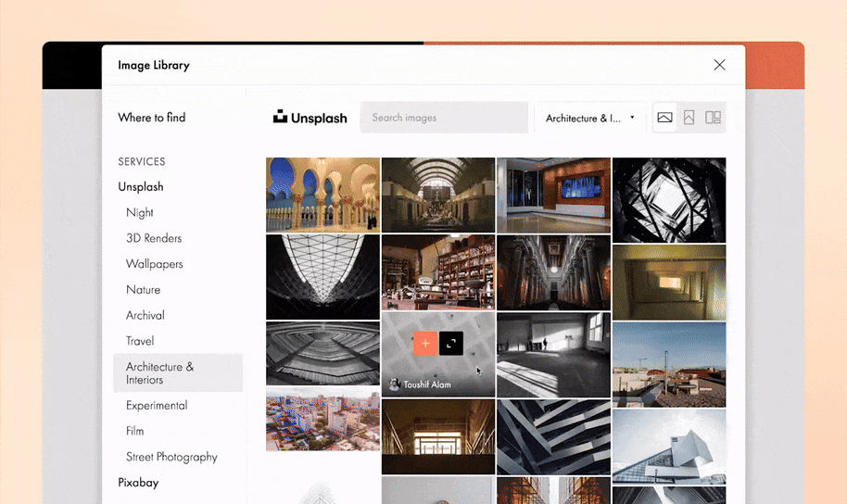Select Pixabay service in sidebar
Image resolution: width=847 pixels, height=504 pixels.
[x=138, y=483]
